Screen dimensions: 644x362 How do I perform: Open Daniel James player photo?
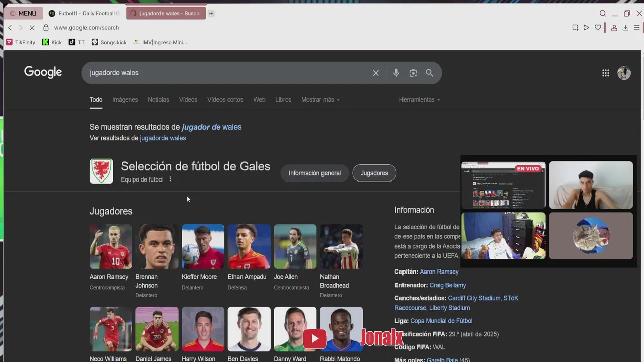(157, 329)
